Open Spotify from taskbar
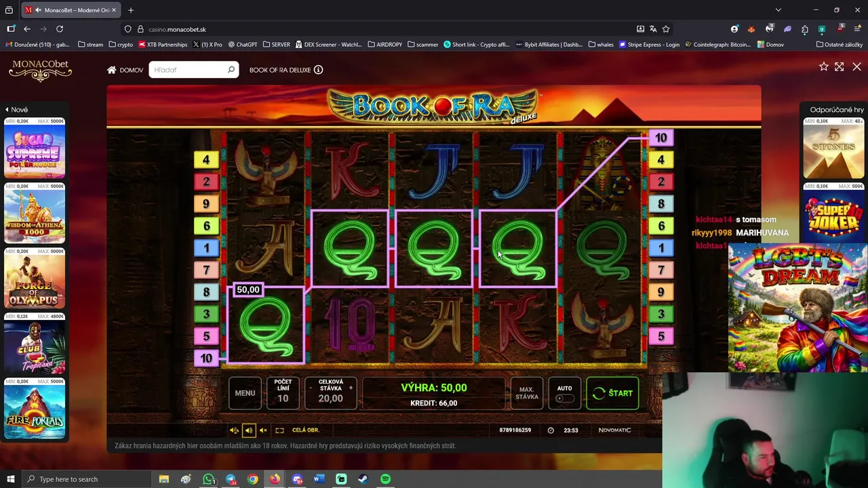The height and width of the screenshot is (488, 868). (x=385, y=479)
